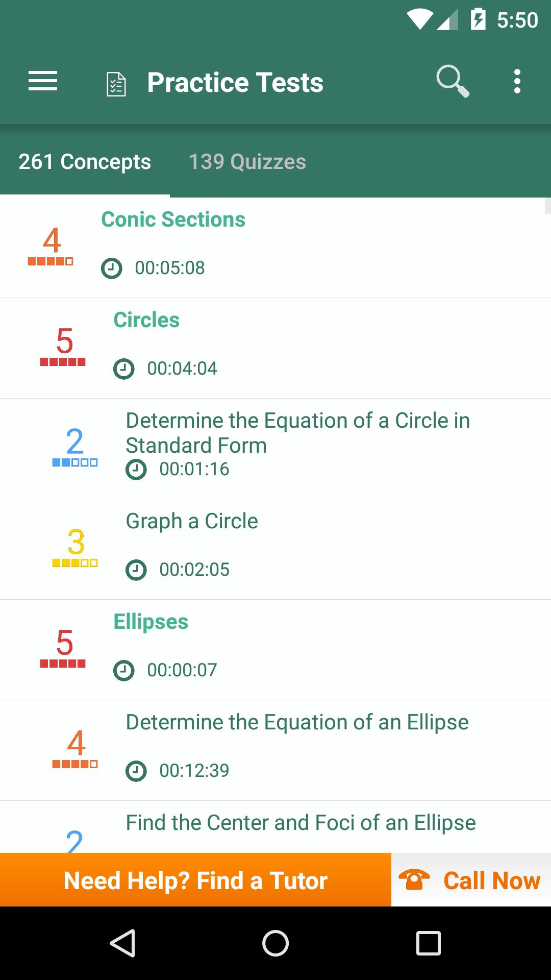
Task: Expand the Circles subcategory
Action: coord(275,348)
